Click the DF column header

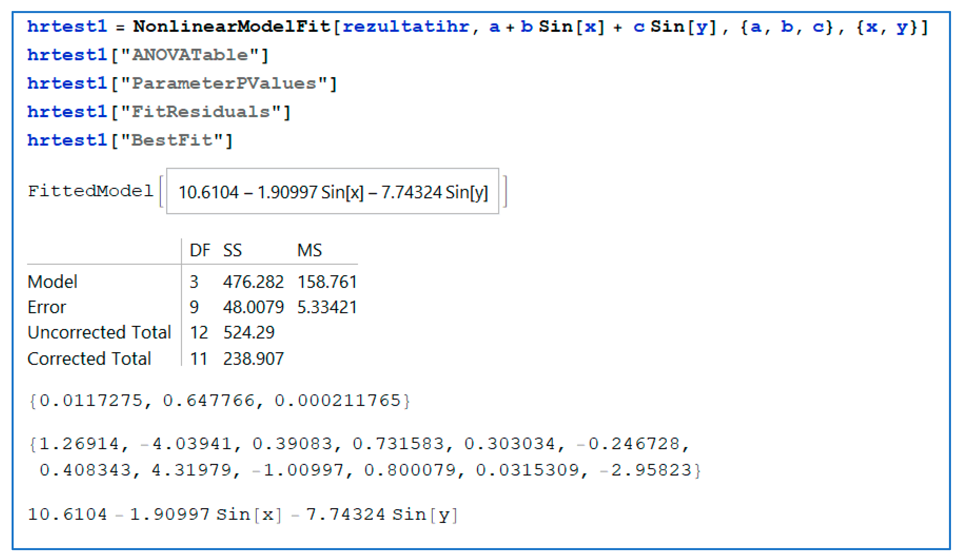200,250
